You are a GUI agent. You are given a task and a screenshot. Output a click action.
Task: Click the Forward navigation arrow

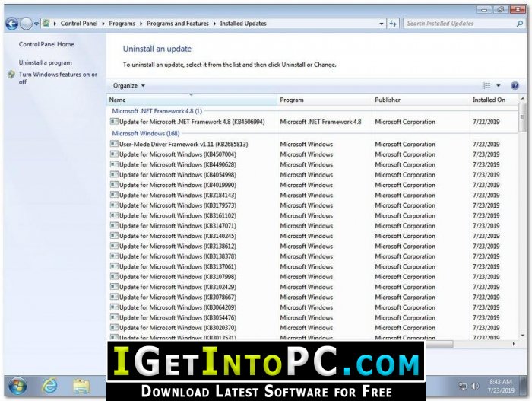click(26, 24)
